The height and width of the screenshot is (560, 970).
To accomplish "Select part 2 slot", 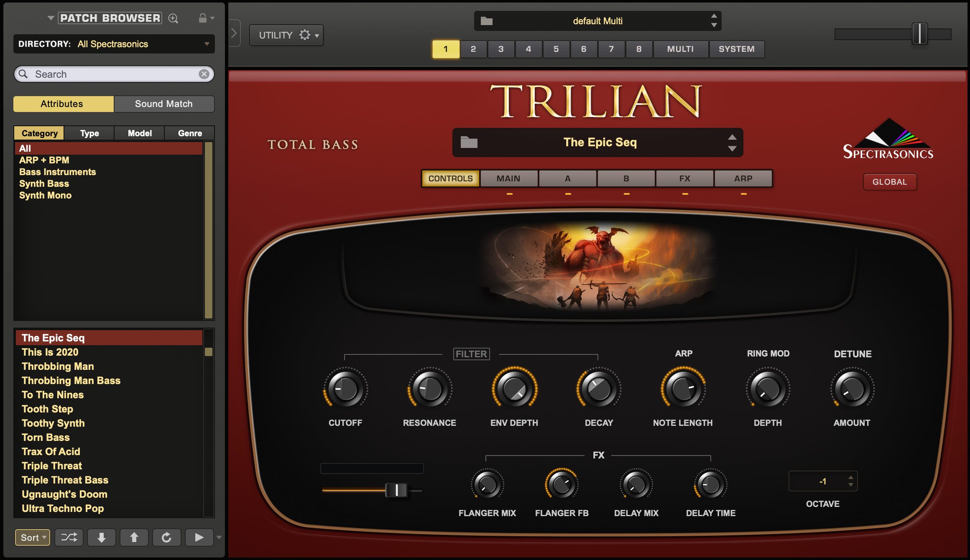I will [473, 49].
